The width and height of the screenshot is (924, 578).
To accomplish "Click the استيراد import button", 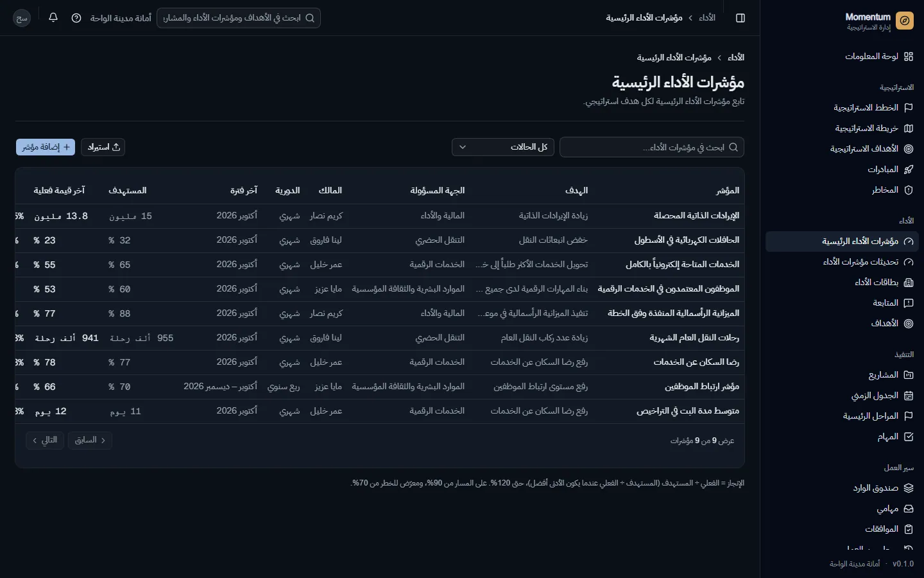I will (103, 147).
